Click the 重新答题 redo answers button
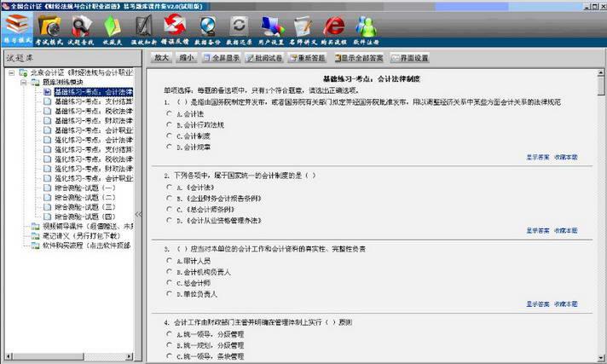This screenshot has height=364, width=607. click(308, 58)
